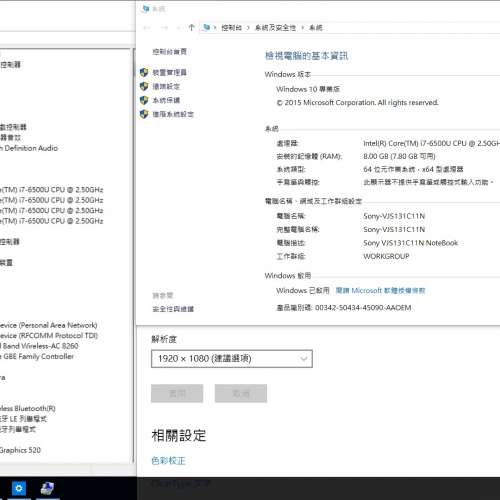Viewport: 500px width, 500px height.
Task: Open the Settings gear on the taskbar
Action: pos(19,489)
